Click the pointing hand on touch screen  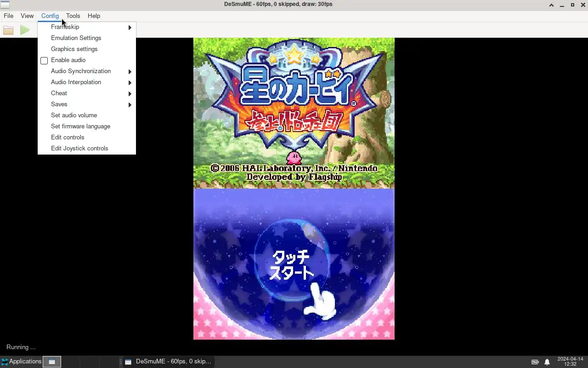coord(321,301)
